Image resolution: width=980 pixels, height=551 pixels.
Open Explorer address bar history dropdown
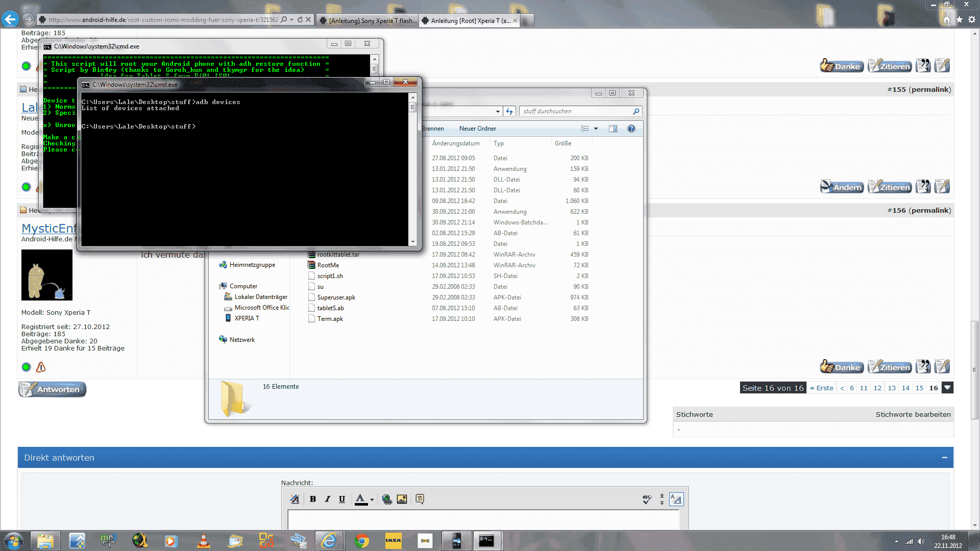pos(498,111)
